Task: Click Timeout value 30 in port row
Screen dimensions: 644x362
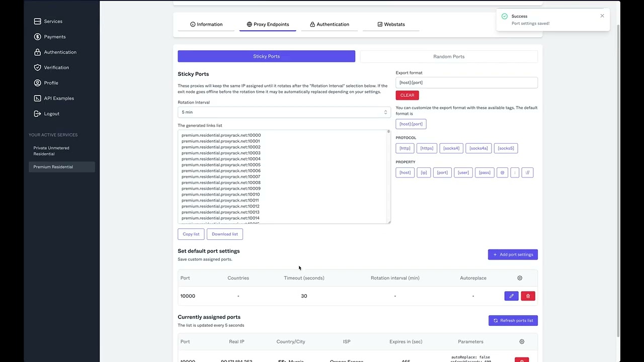Action: 304,296
